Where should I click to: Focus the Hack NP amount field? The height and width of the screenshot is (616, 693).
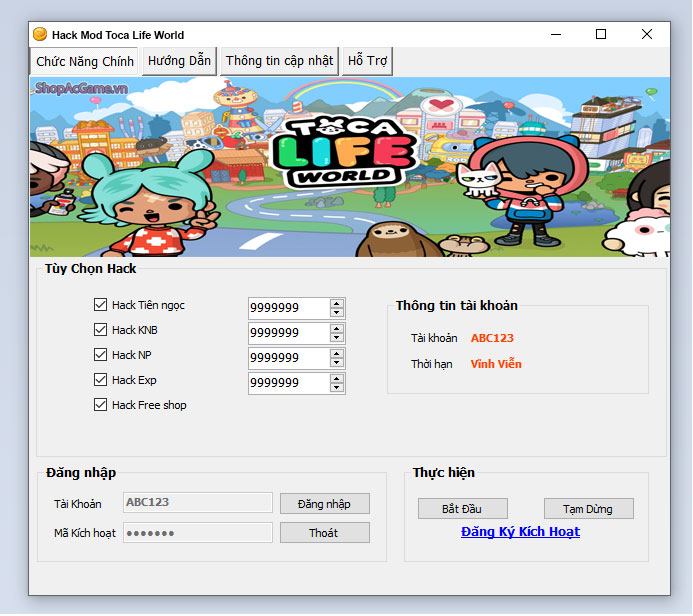tap(289, 358)
